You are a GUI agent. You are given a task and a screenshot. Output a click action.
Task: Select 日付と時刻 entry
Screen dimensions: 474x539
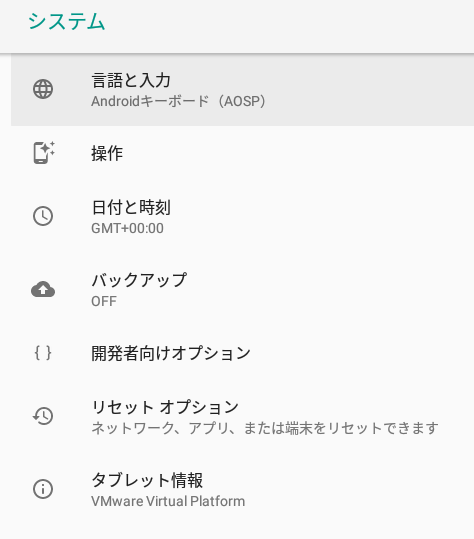[242, 217]
